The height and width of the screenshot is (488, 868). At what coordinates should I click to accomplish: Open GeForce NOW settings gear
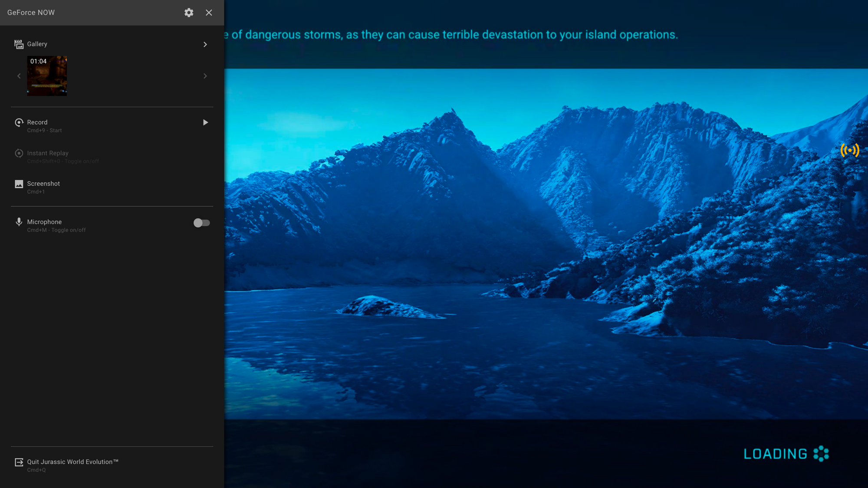[189, 13]
